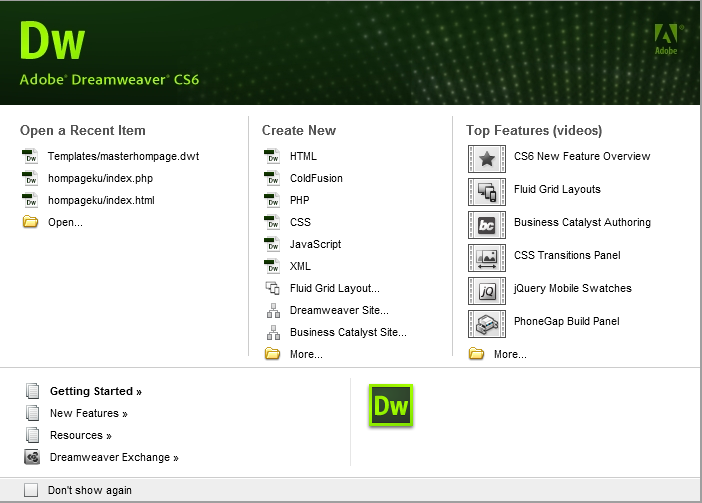Create a new HTML document
Screen dimensions: 702x503
pos(303,156)
